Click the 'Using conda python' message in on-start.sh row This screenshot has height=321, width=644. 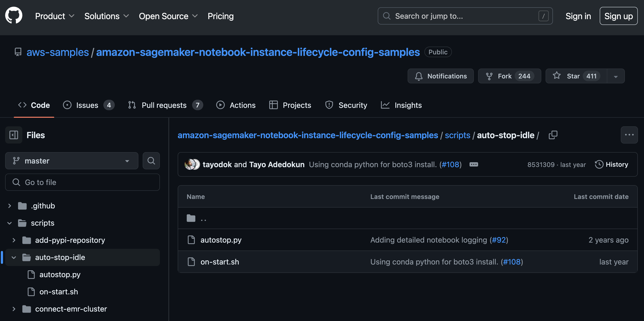click(x=434, y=262)
